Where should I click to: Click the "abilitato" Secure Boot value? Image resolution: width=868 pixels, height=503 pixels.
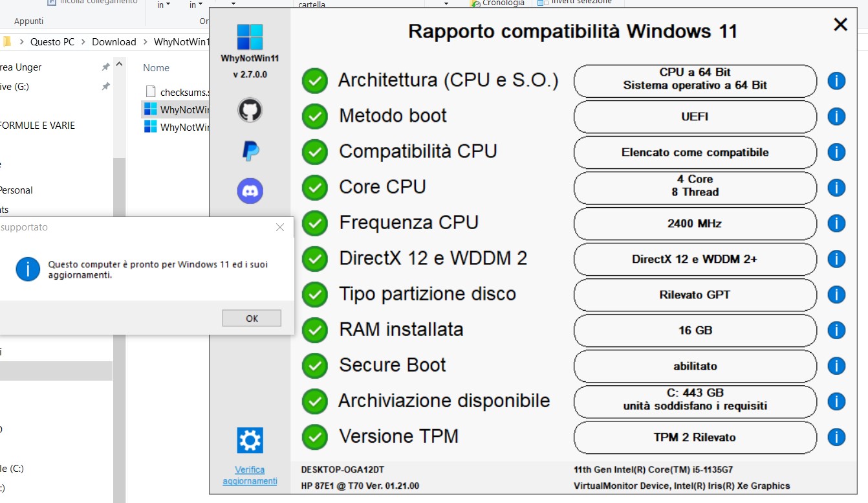point(695,366)
